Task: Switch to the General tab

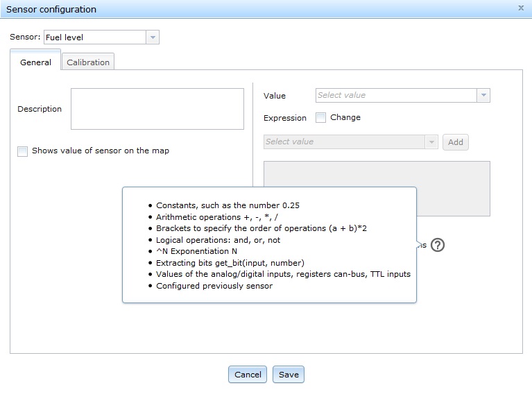Action: click(x=35, y=62)
